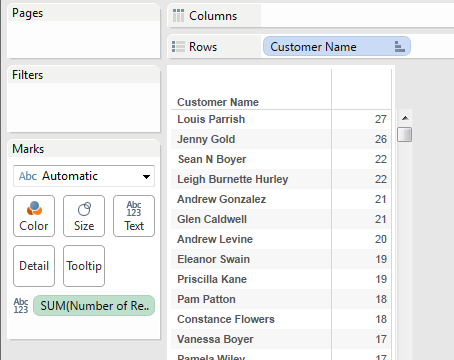The width and height of the screenshot is (454, 360).
Task: Click the vertical scrollbar thumb
Action: pos(405,134)
